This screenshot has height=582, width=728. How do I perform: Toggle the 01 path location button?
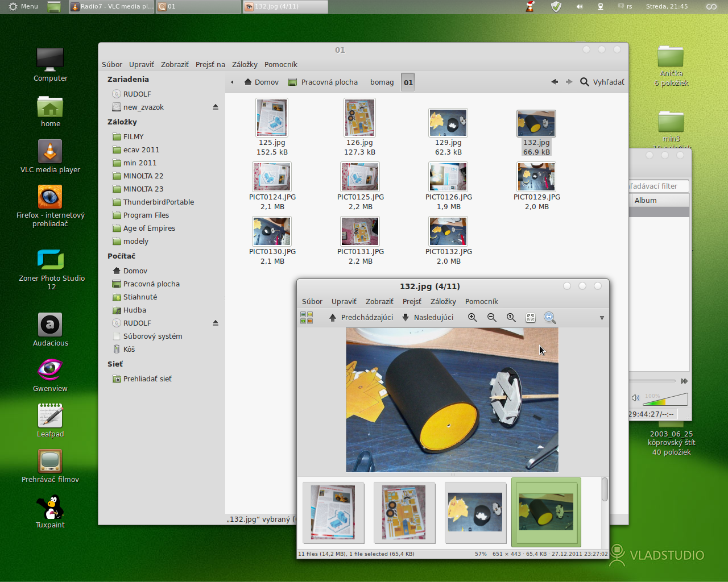click(408, 82)
